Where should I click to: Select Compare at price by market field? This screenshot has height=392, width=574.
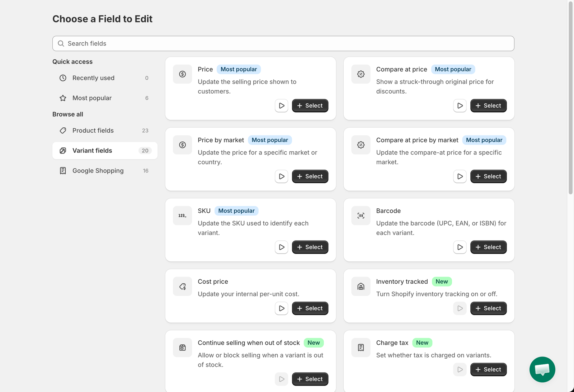tap(488, 176)
